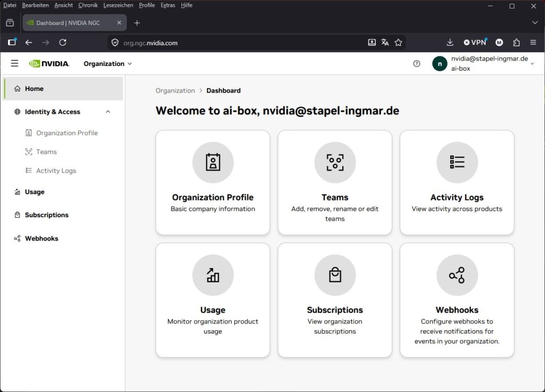Open the Ansicht menu
This screenshot has width=545, height=392.
click(x=64, y=5)
